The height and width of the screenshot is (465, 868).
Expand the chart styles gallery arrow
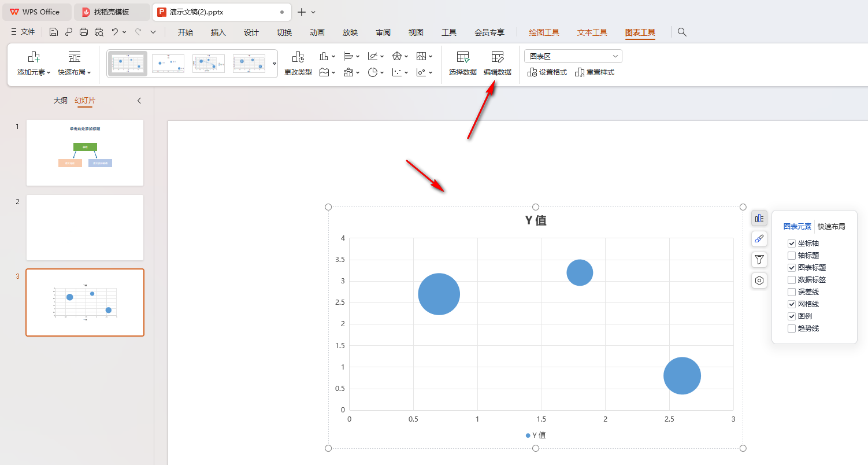point(275,63)
